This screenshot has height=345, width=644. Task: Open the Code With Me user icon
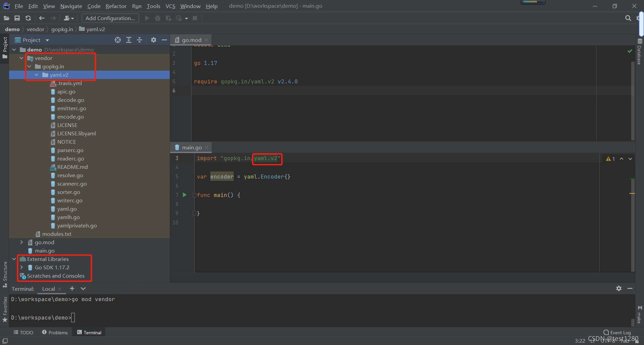point(68,18)
